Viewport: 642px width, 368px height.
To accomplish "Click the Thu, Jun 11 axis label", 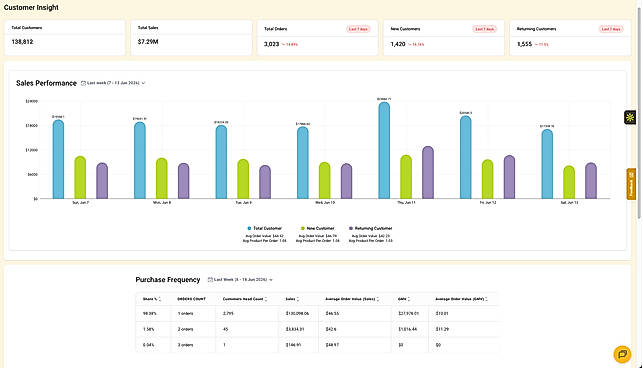I will (406, 203).
